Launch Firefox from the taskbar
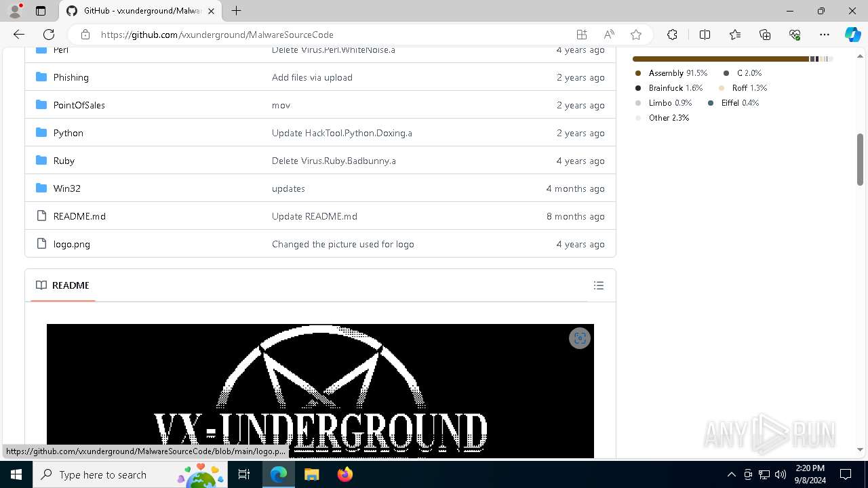 coord(345,474)
